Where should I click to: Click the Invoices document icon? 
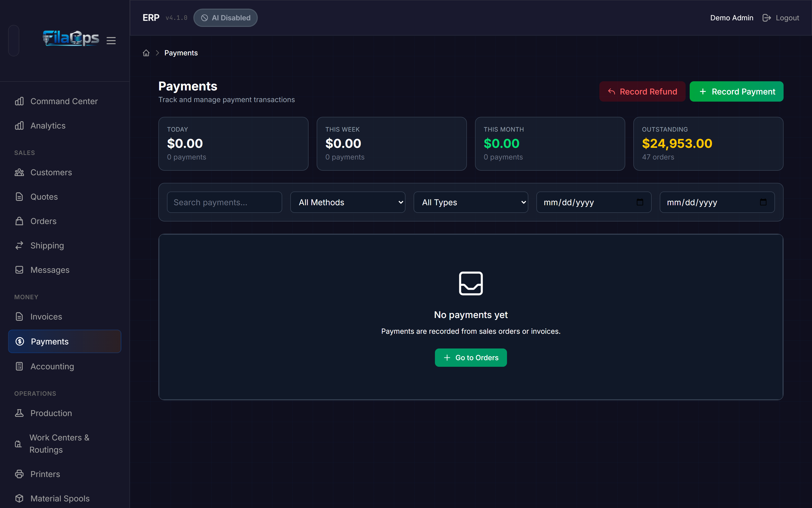pyautogui.click(x=20, y=316)
